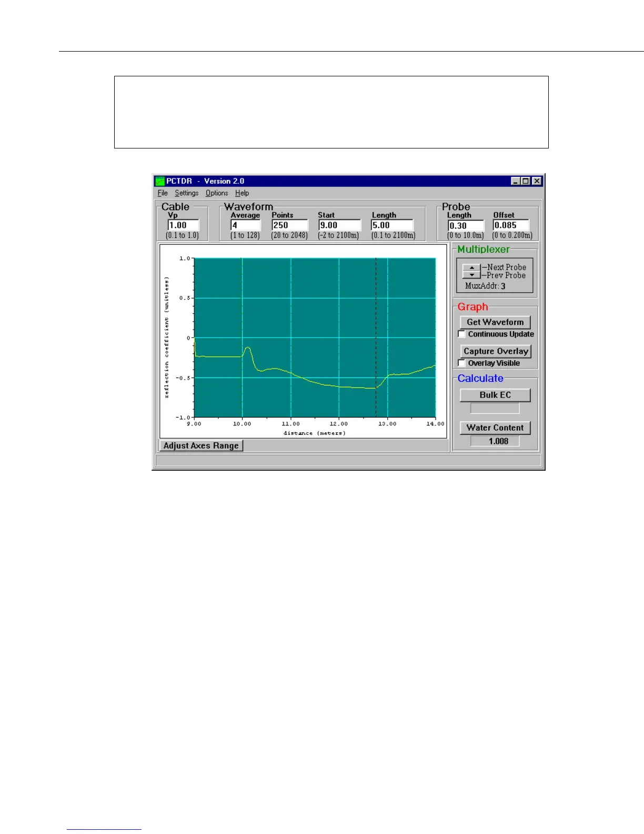Viewport: 644px width, 834px height.
Task: Open the File menu
Action: (163, 193)
